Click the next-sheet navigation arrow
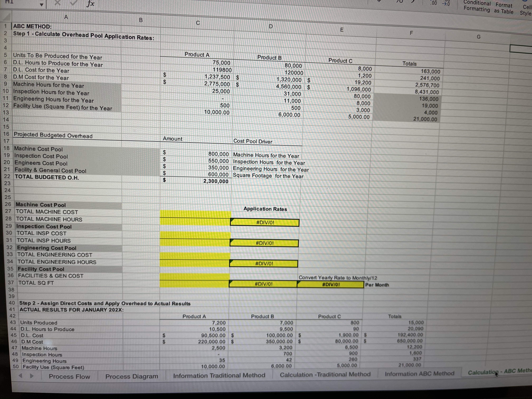Screen dimensions: 532x399 tap(32, 376)
